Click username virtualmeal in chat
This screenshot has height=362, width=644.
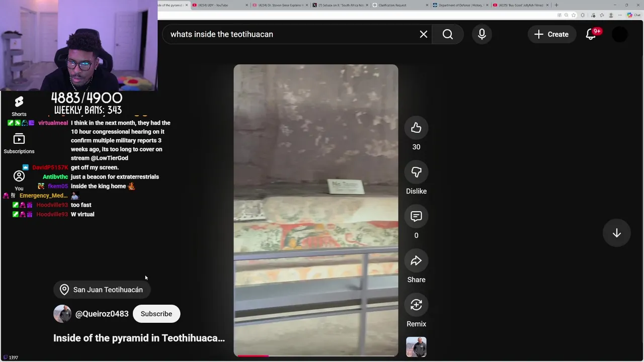coord(53,123)
